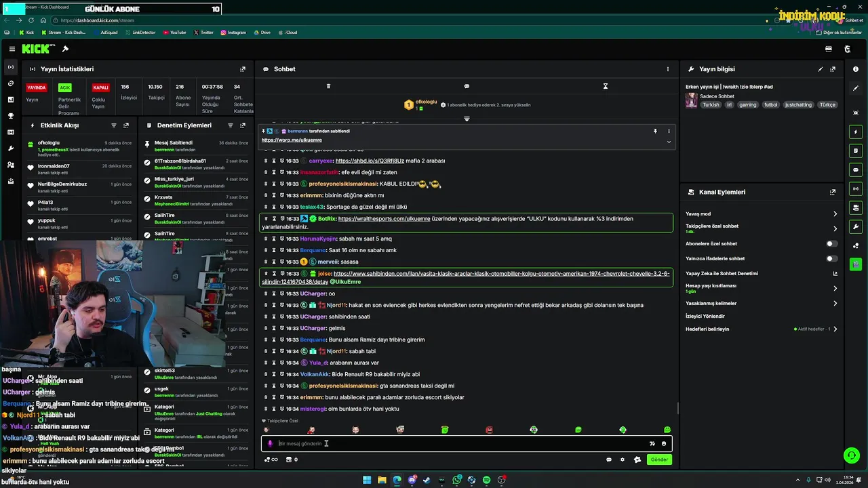Screen dimensions: 868x488
Task: Open chat settings gear below message box
Action: click(x=623, y=460)
